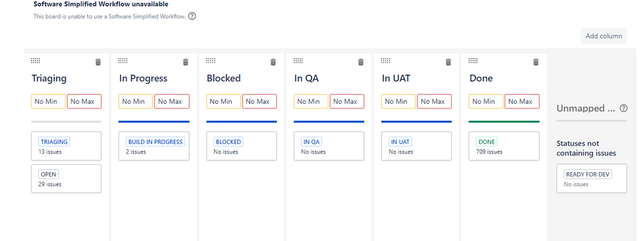Click help icon next to Unmapped heading
This screenshot has height=241, width=644.
[623, 108]
